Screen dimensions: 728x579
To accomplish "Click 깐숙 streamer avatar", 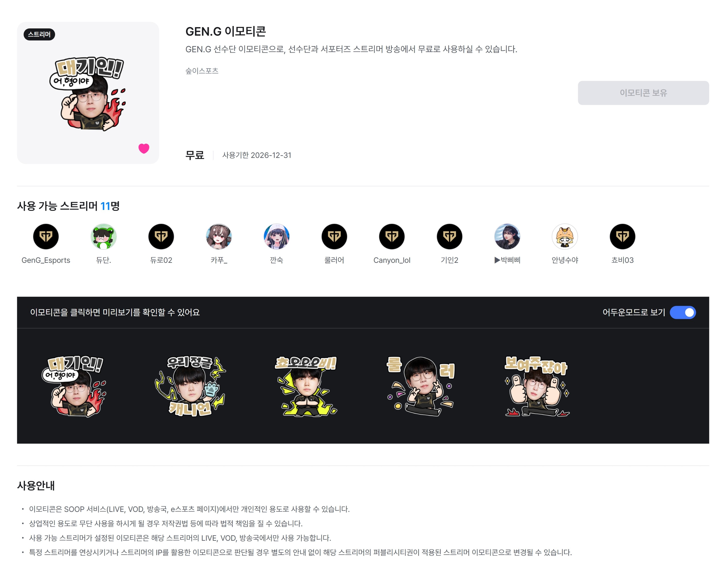I will 277,236.
